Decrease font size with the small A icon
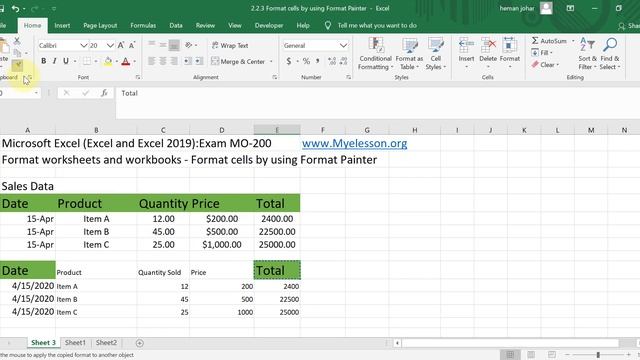Viewport: 640px width, 360px height. point(132,45)
